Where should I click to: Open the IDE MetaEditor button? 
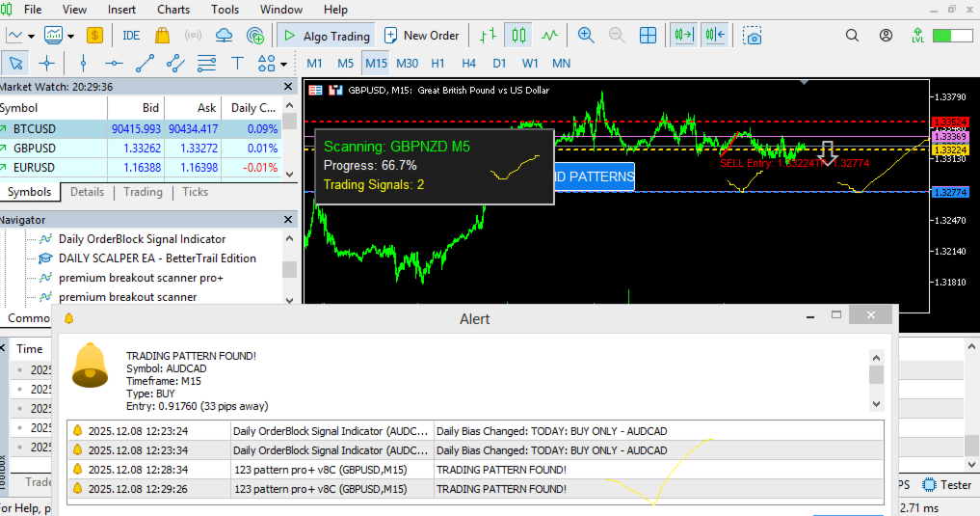(x=131, y=36)
